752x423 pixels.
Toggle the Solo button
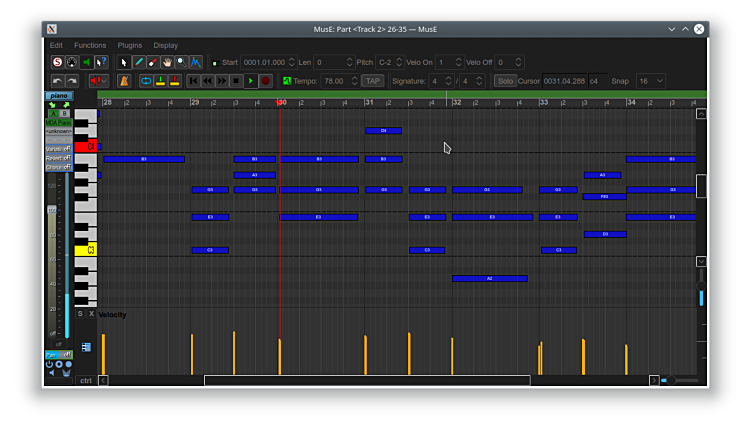pyautogui.click(x=505, y=81)
